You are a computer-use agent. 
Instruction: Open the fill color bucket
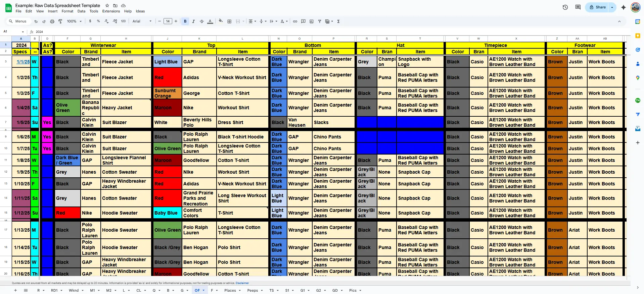coord(221,21)
